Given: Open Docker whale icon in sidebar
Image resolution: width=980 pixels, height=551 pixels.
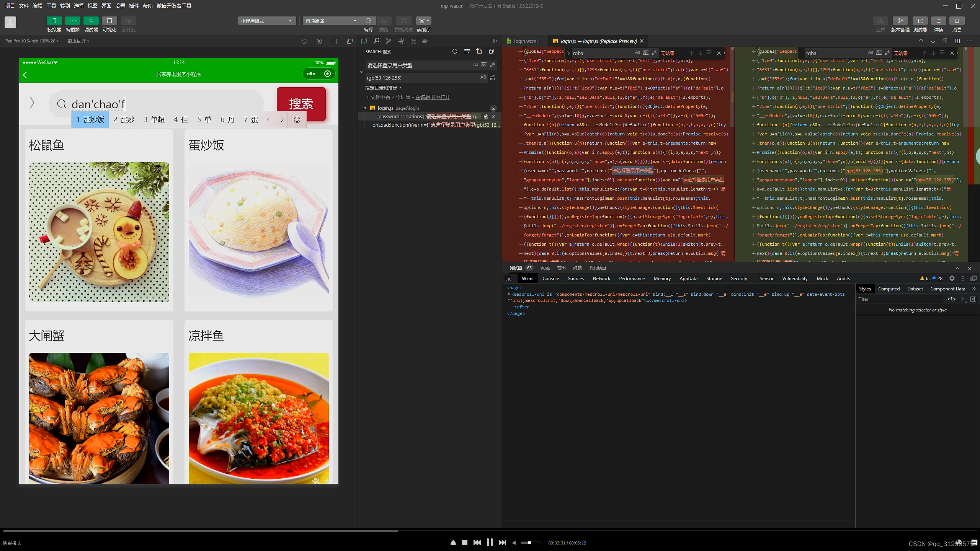Looking at the screenshot, I should click(425, 41).
